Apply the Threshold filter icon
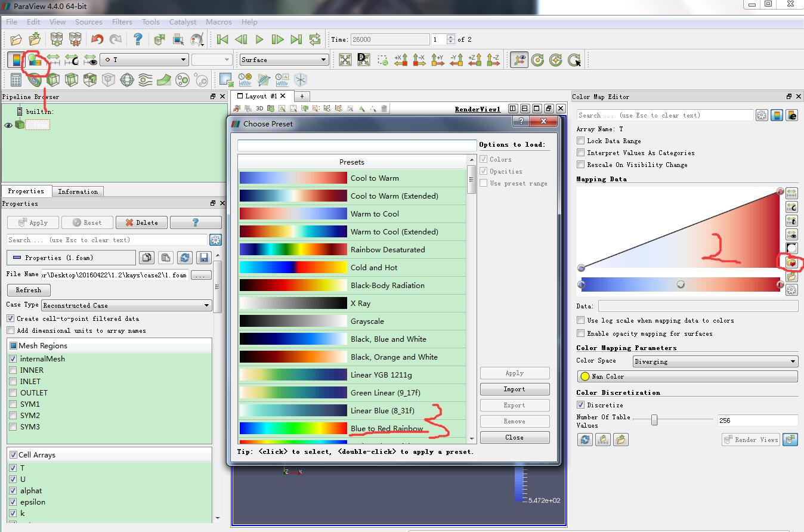The height and width of the screenshot is (532, 804). point(90,79)
